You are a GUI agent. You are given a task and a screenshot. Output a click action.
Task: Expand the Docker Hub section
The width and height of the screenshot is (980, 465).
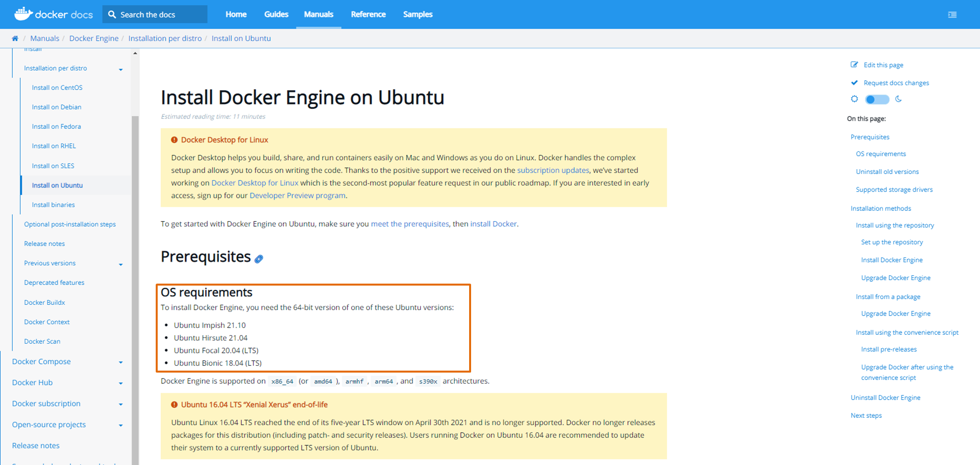[x=121, y=383]
